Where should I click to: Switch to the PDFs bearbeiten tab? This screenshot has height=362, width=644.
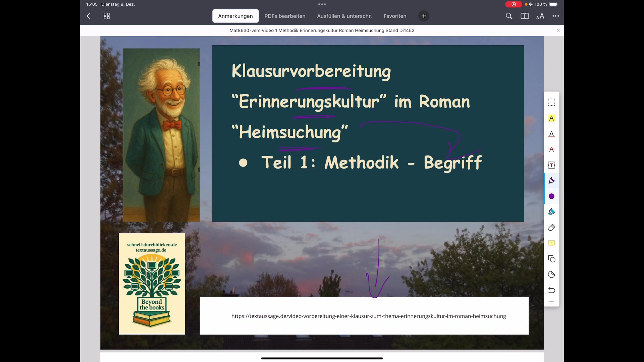coord(285,16)
